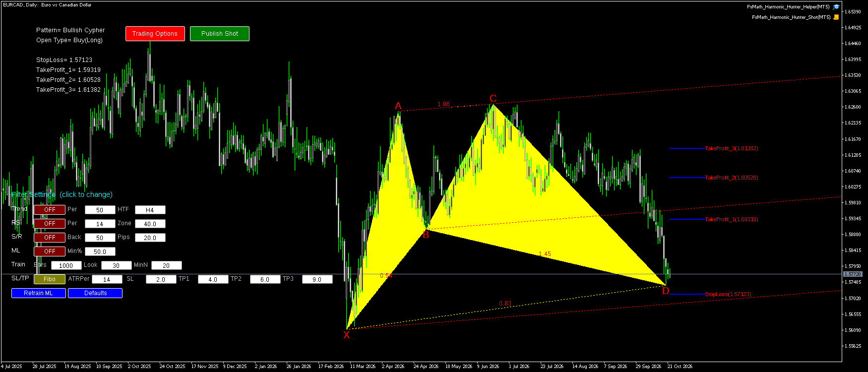This screenshot has height=372, width=868.
Task: Click the pattern point label C
Action: point(493,98)
